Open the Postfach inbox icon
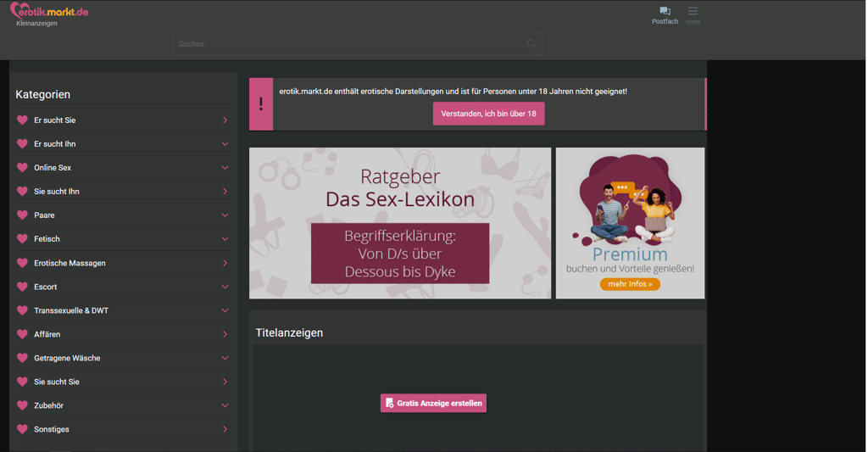Screen dimensions: 868x452 coord(665,11)
